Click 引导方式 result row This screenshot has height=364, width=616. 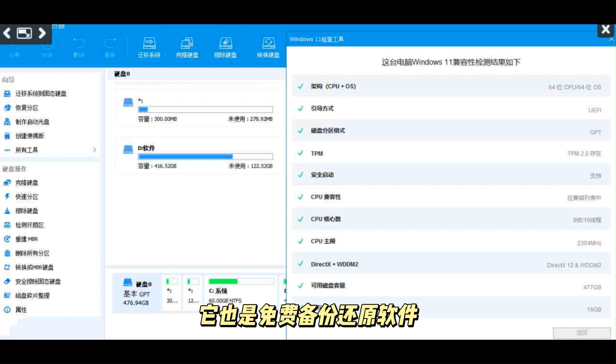451,109
